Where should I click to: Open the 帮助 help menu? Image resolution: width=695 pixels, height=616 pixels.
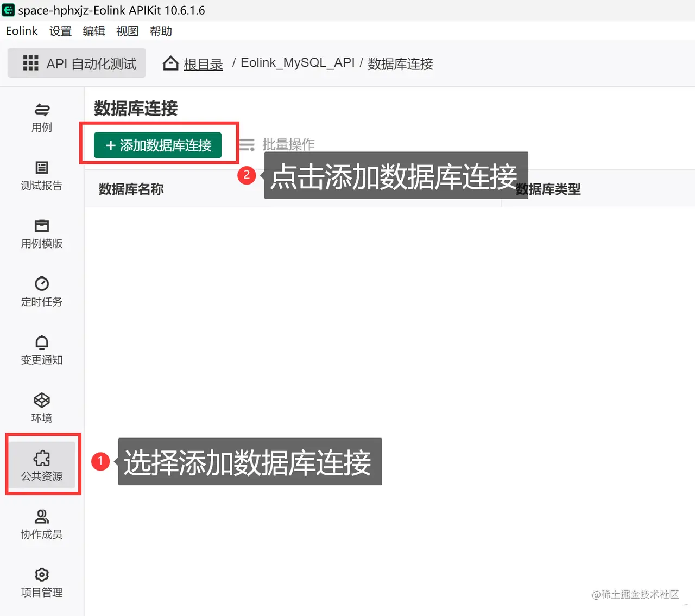tap(161, 31)
